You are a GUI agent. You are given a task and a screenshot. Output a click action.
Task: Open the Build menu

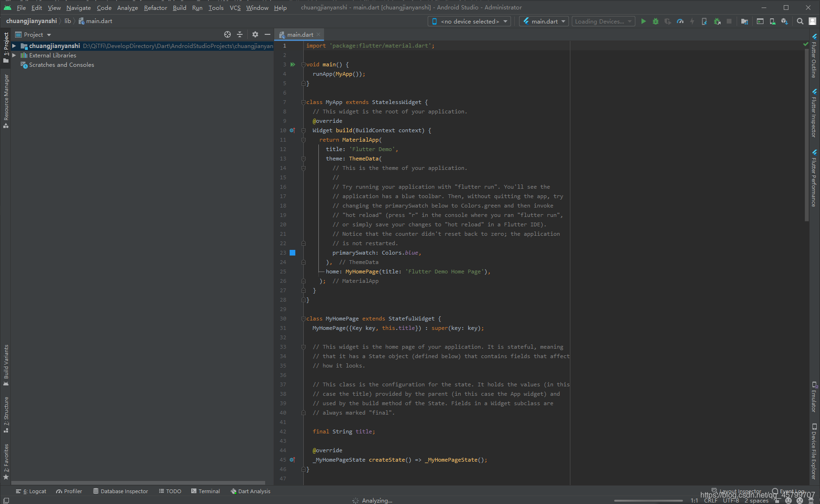[x=179, y=8]
